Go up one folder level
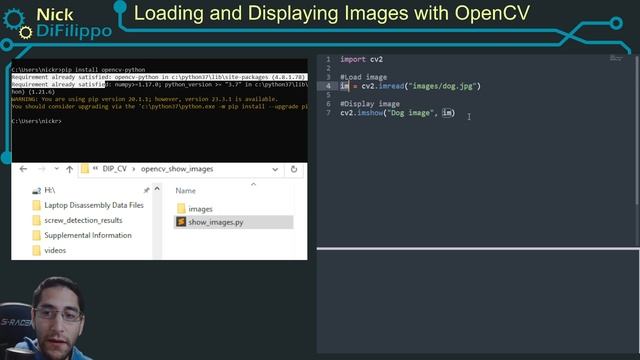The height and width of the screenshot is (360, 640). pyautogui.click(x=69, y=169)
